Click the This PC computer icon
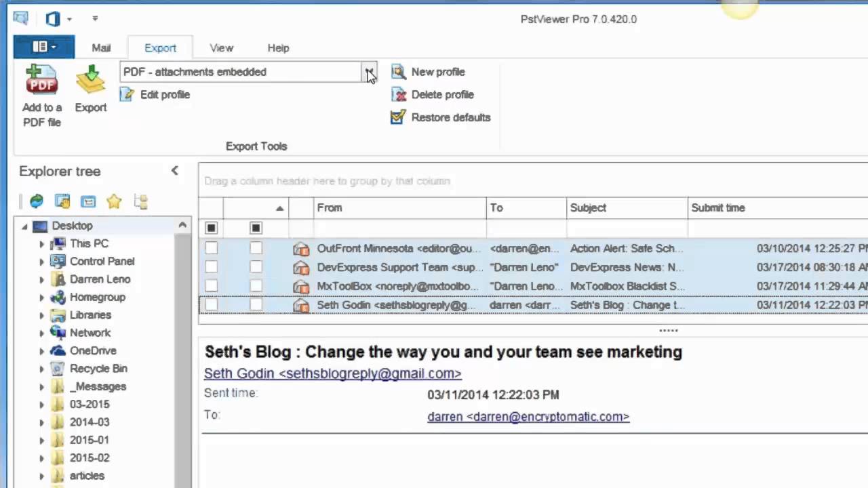 click(x=58, y=243)
